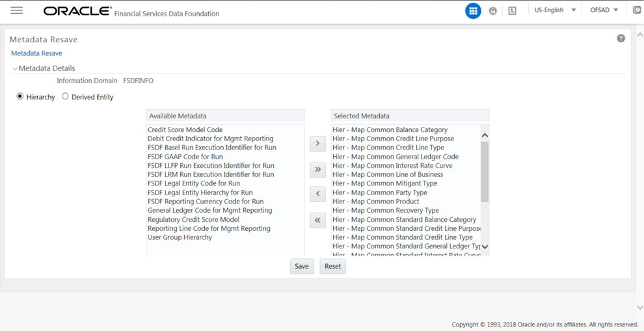Select Hier - Map Common Standard Balance Category
Image resolution: width=644 pixels, height=331 pixels.
[405, 220]
